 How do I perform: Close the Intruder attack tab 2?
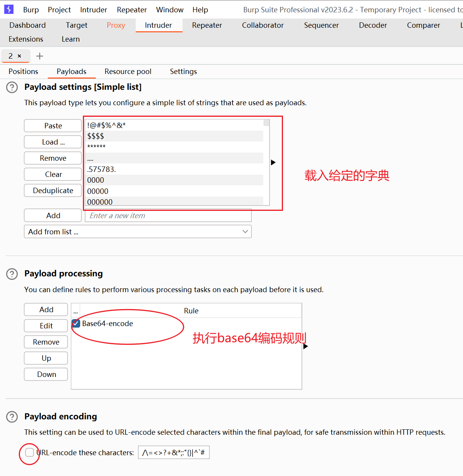[20, 56]
